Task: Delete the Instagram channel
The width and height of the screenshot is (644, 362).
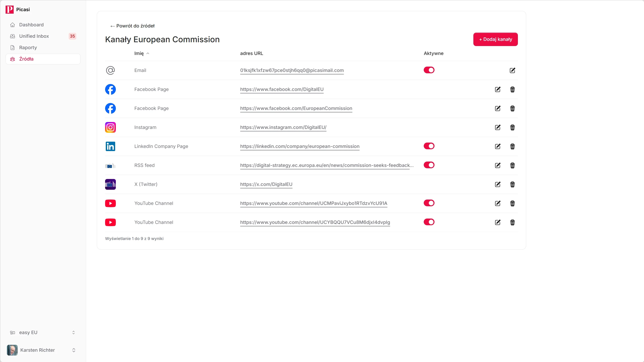Action: pyautogui.click(x=512, y=127)
